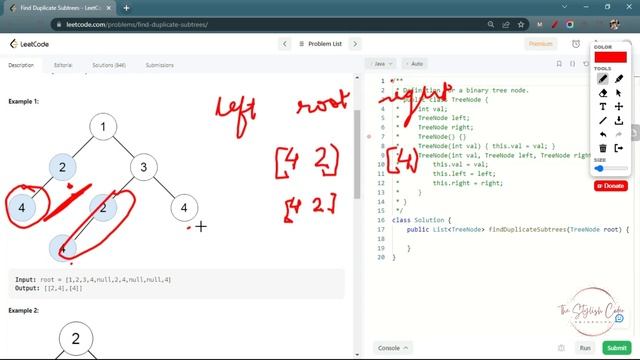Viewport: 640px width, 360px height.
Task: Switch to the Solutions tab
Action: [109, 65]
